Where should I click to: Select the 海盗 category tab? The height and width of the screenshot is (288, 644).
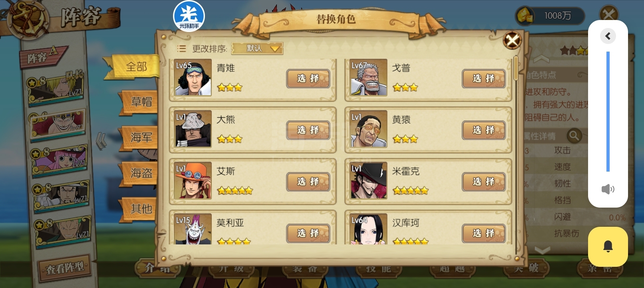click(140, 173)
